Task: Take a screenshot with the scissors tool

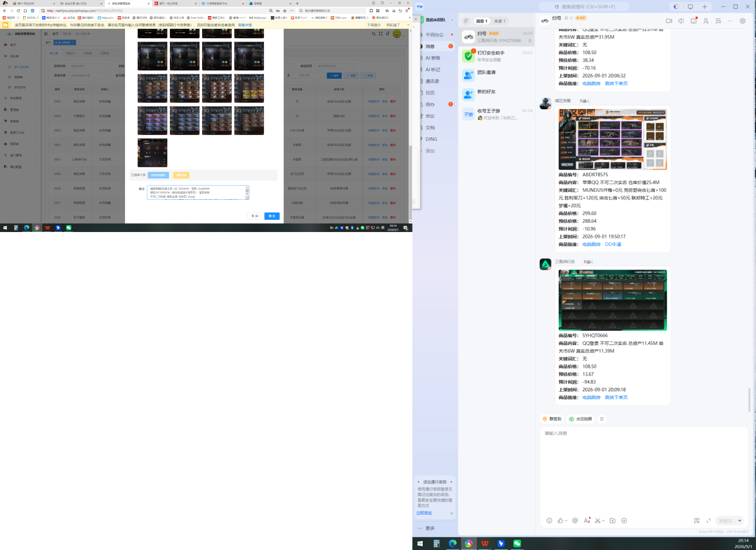Action: [x=597, y=521]
